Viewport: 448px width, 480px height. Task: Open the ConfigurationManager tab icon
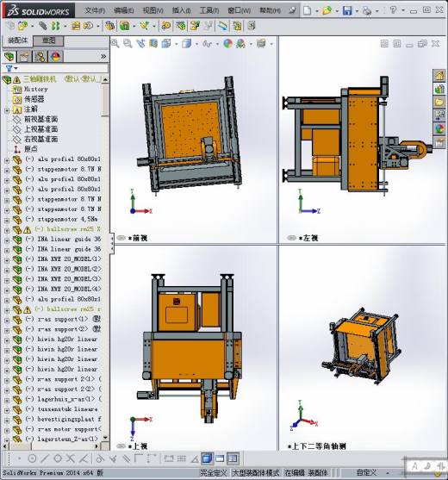(x=40, y=57)
